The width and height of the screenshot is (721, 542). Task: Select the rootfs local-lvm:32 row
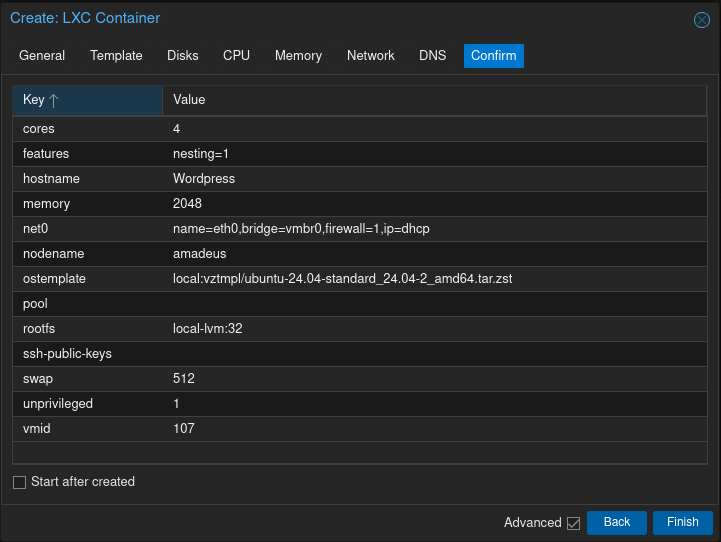point(360,329)
